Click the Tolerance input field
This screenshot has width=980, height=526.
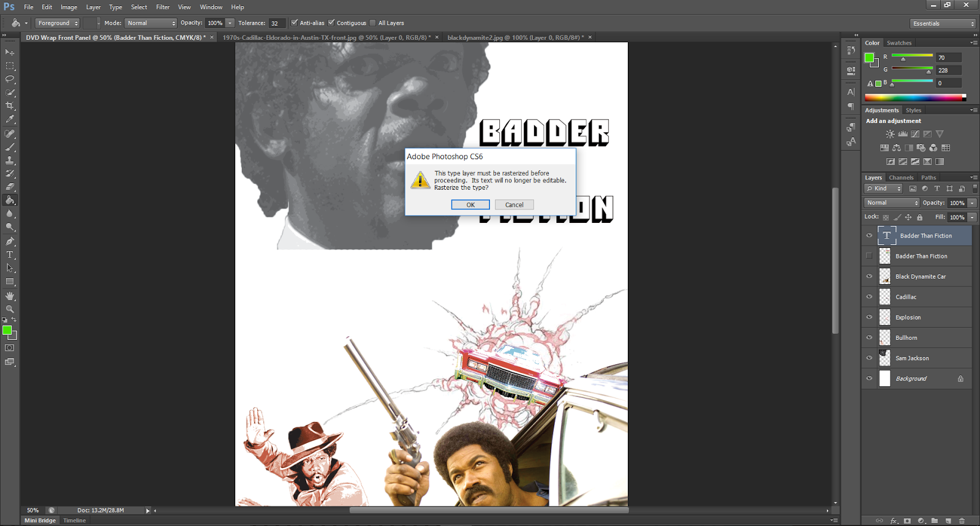tap(277, 23)
